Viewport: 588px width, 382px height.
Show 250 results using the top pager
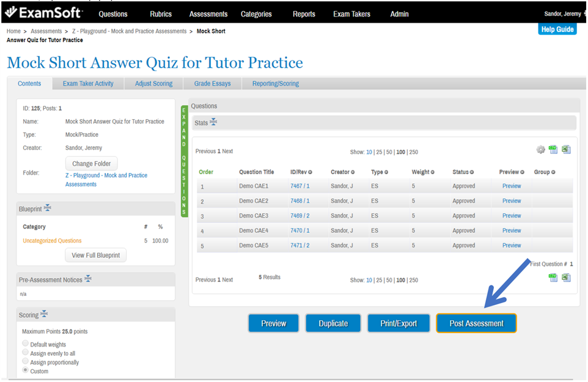pos(414,152)
